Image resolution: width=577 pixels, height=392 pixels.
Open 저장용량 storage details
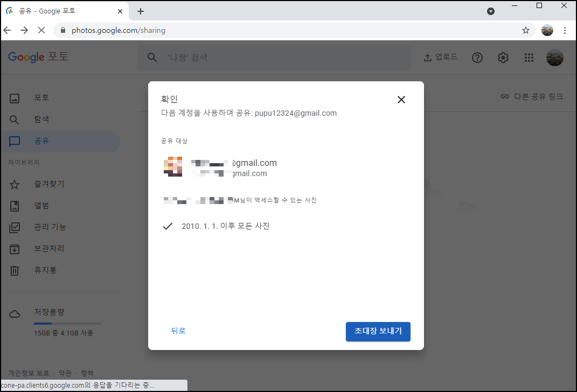pyautogui.click(x=50, y=312)
